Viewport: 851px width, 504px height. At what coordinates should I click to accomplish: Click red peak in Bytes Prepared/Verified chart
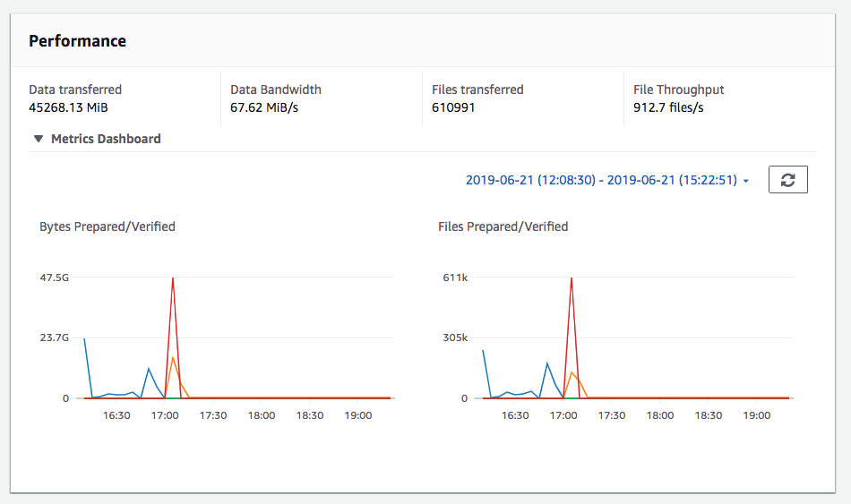[x=172, y=278]
